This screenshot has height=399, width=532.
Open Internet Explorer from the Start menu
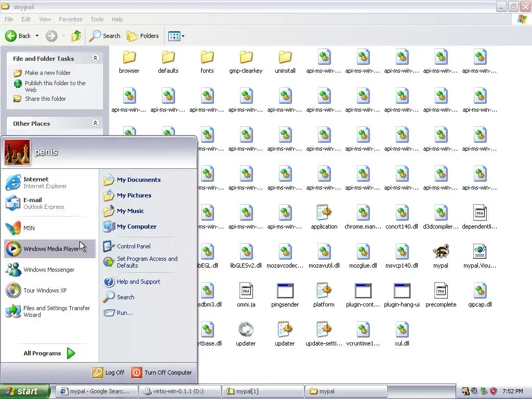click(x=49, y=182)
